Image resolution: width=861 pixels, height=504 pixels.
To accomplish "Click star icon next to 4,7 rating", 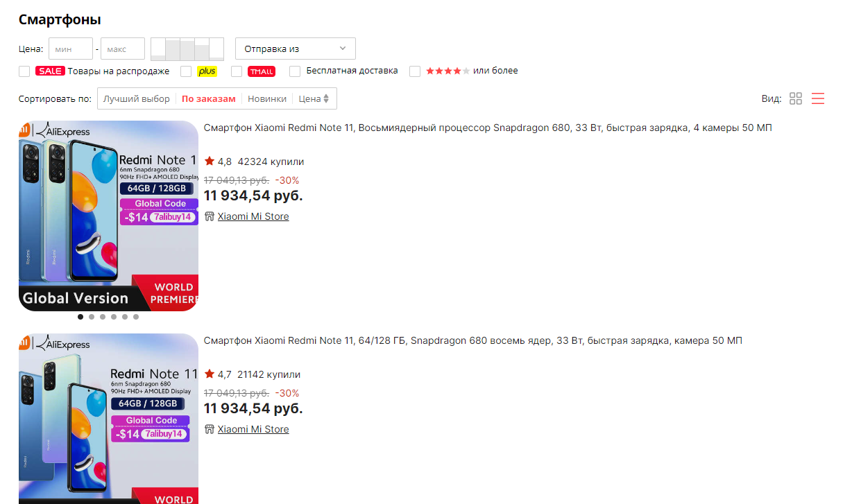I will (x=210, y=374).
